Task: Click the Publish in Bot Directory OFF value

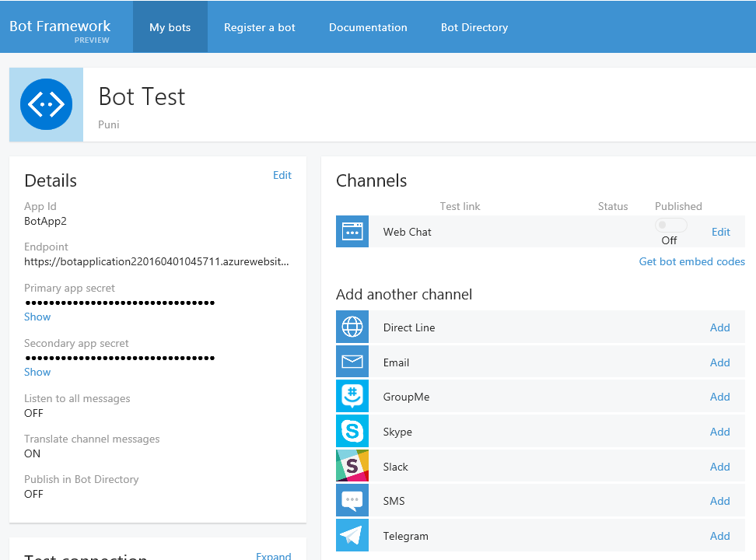Action: (x=33, y=494)
